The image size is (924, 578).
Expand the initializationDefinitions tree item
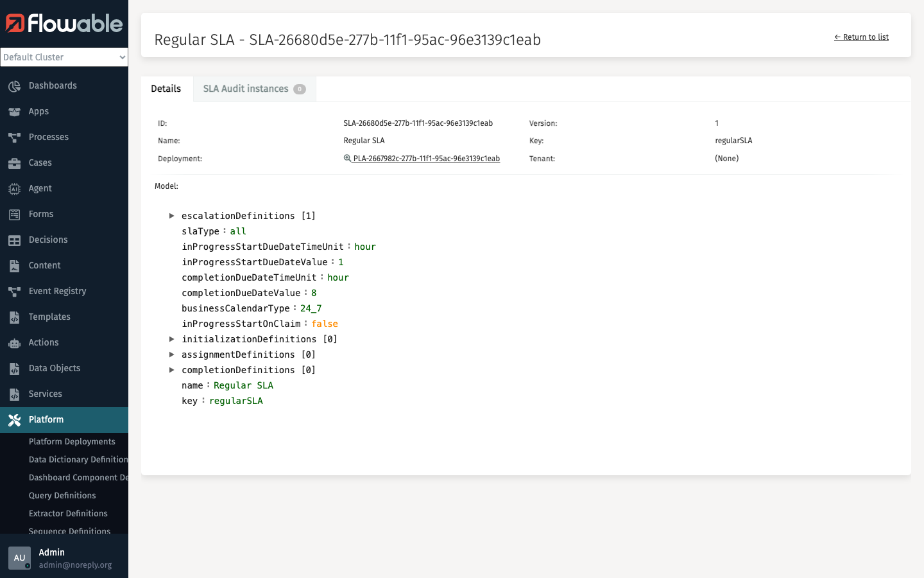tap(171, 339)
